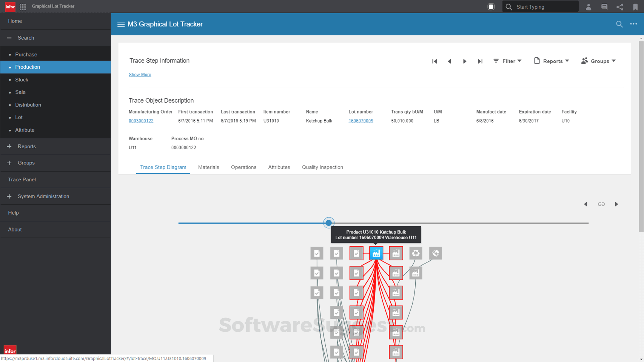The image size is (644, 362).
Task: Open the user profile icon in the top bar
Action: (x=589, y=7)
